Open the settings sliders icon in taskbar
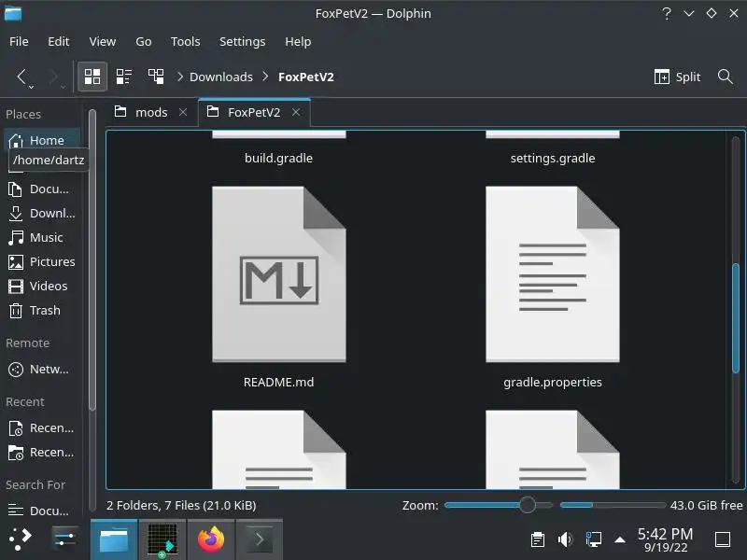747x560 pixels. 64,539
